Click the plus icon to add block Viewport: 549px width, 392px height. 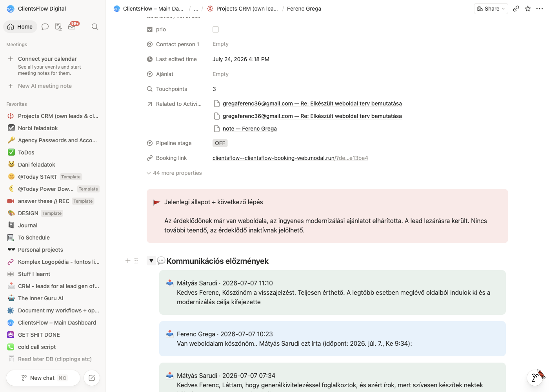click(x=127, y=261)
